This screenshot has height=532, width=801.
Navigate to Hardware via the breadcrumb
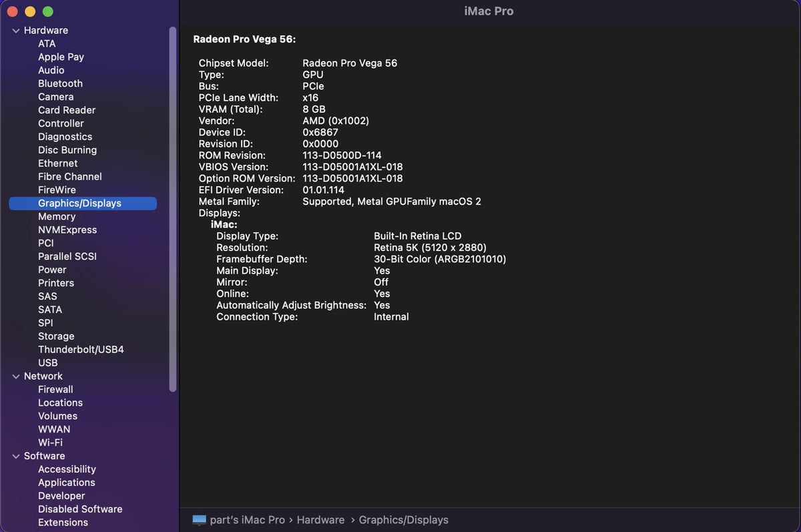[x=320, y=519]
